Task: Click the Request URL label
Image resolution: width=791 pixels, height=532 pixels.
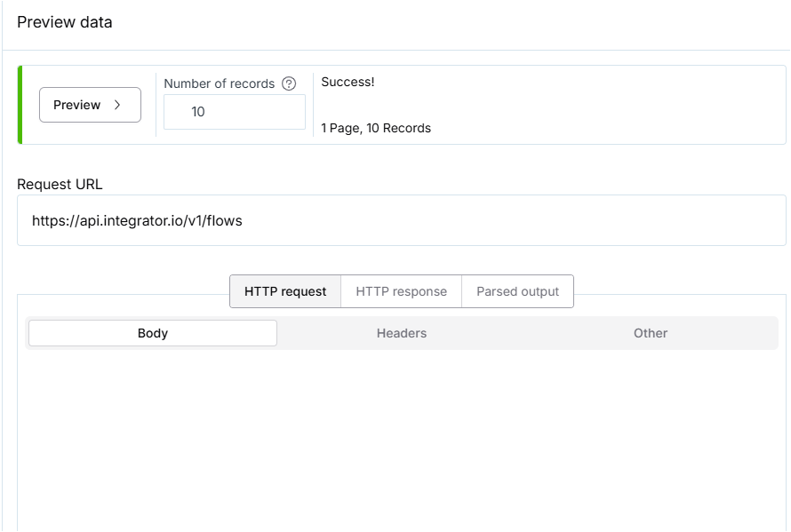Action: pos(60,185)
